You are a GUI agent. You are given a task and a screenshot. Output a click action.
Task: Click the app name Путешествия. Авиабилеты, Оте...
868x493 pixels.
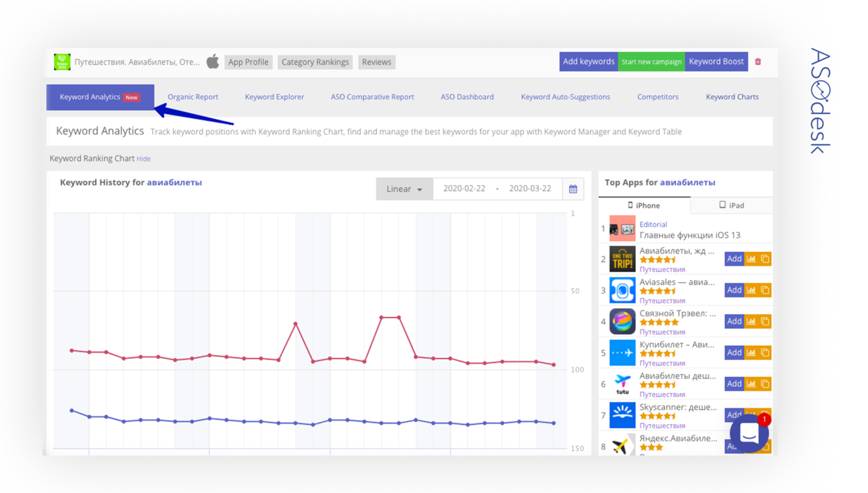pyautogui.click(x=137, y=62)
